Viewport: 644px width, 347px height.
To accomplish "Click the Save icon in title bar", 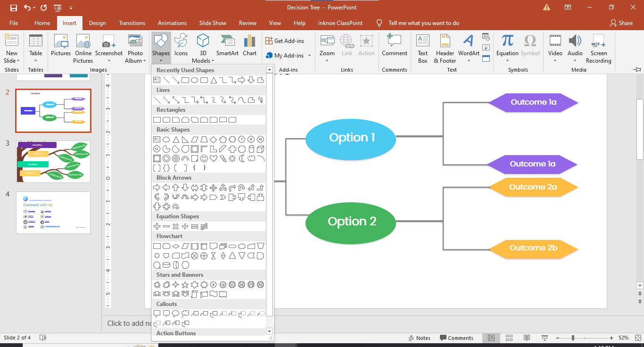I will pyautogui.click(x=13, y=8).
